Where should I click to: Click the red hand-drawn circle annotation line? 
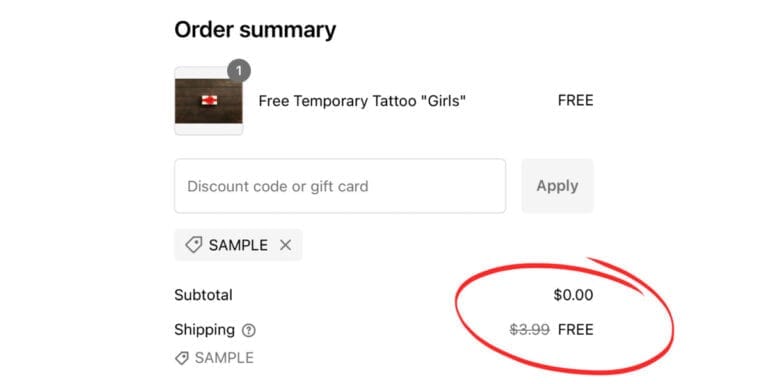(669, 321)
